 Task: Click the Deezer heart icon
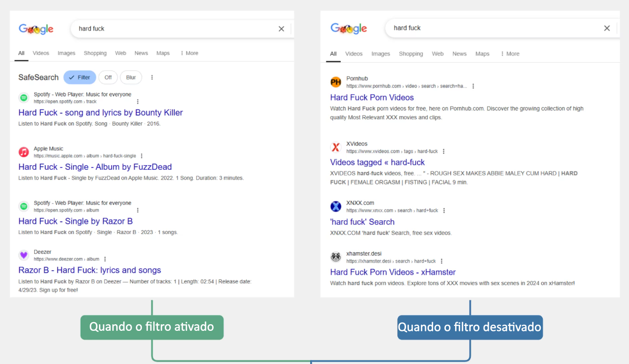23,255
